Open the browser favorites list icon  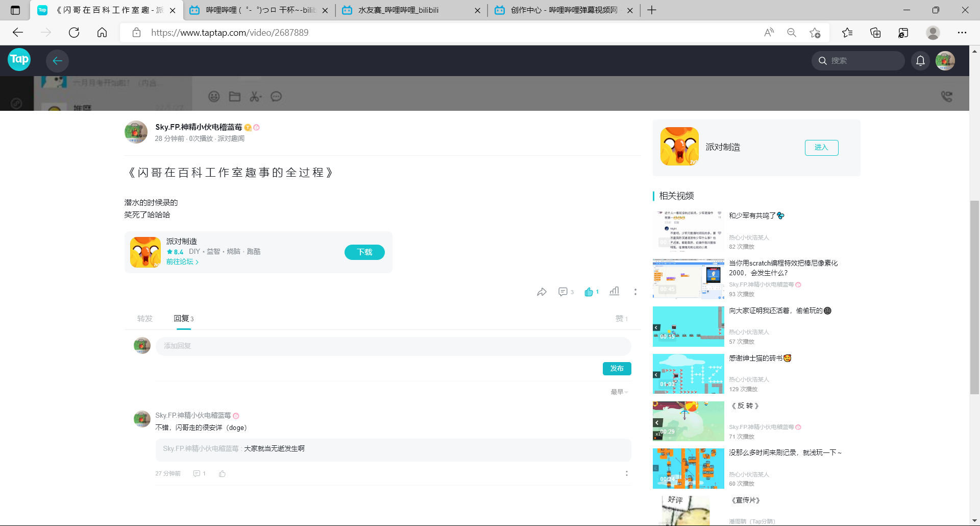[x=847, y=33]
